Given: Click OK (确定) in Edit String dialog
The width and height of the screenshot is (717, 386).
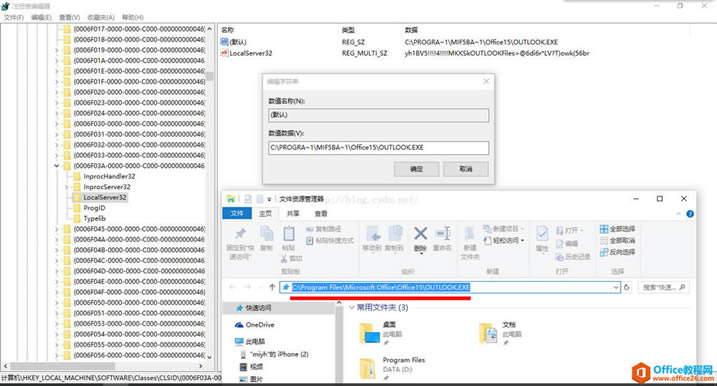Looking at the screenshot, I should 417,169.
